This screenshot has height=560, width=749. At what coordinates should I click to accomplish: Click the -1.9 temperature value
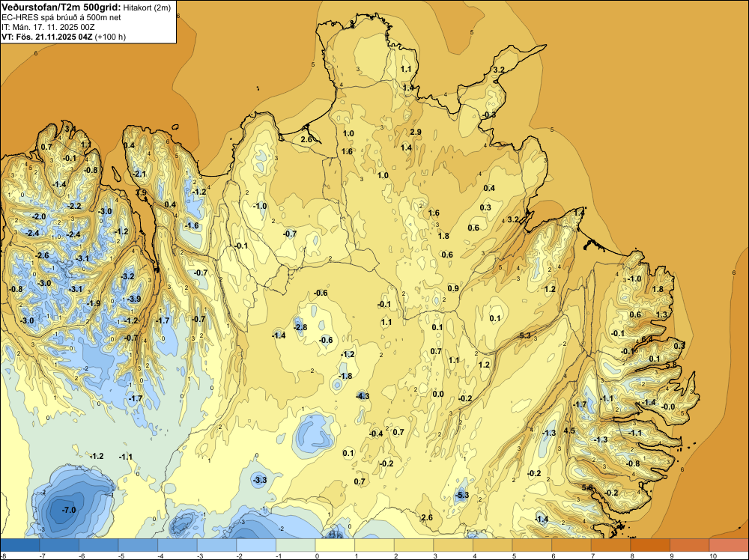94,303
